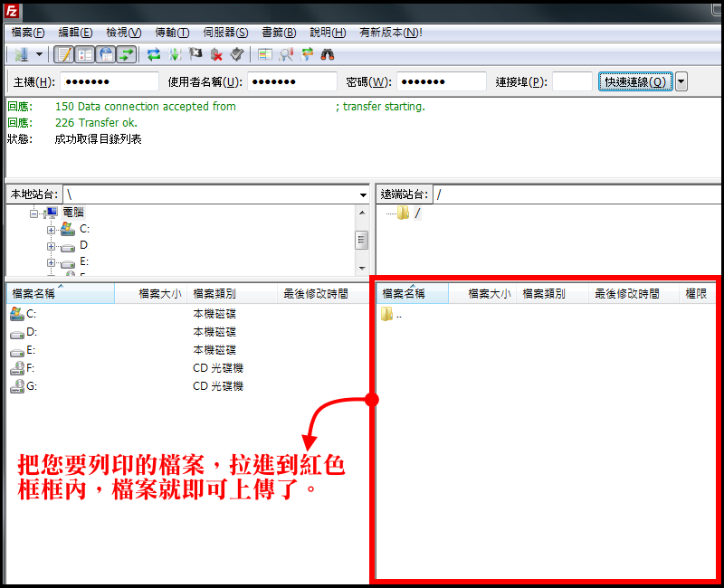Open the Site Manager icon
This screenshot has height=588, width=724.
pos(20,54)
